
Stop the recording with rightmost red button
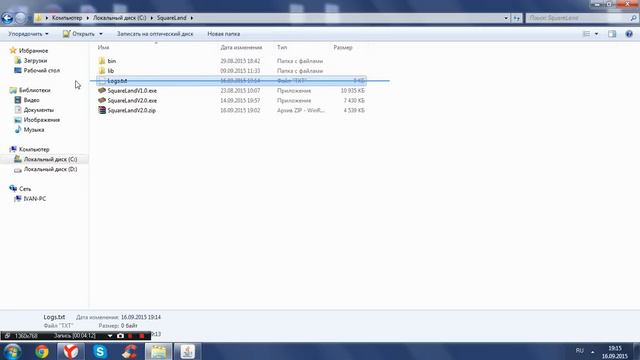142,336
